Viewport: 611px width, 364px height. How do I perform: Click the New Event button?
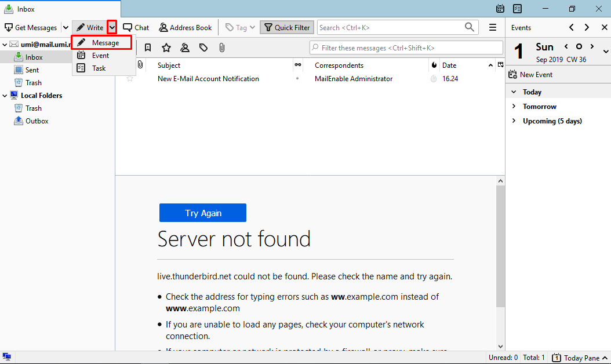pos(531,74)
